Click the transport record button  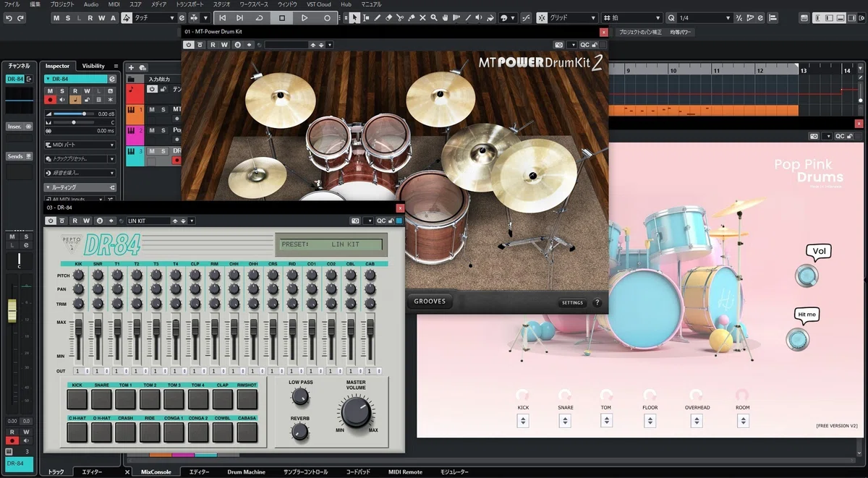point(327,18)
